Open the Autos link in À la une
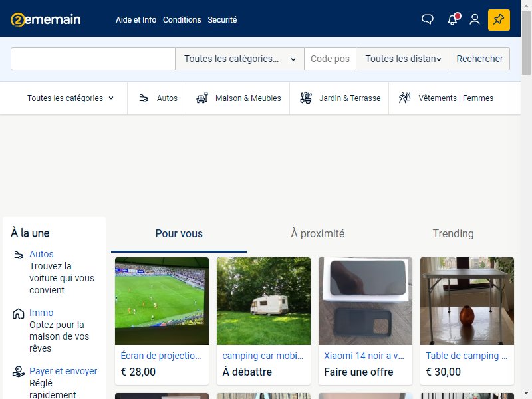Viewport: 532px width, 399px height. (41, 254)
